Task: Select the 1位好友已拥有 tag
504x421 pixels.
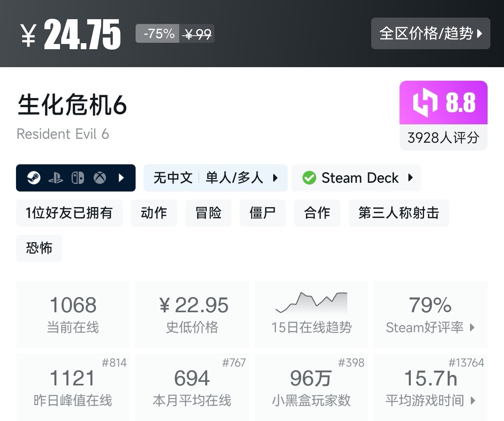Action: [69, 213]
